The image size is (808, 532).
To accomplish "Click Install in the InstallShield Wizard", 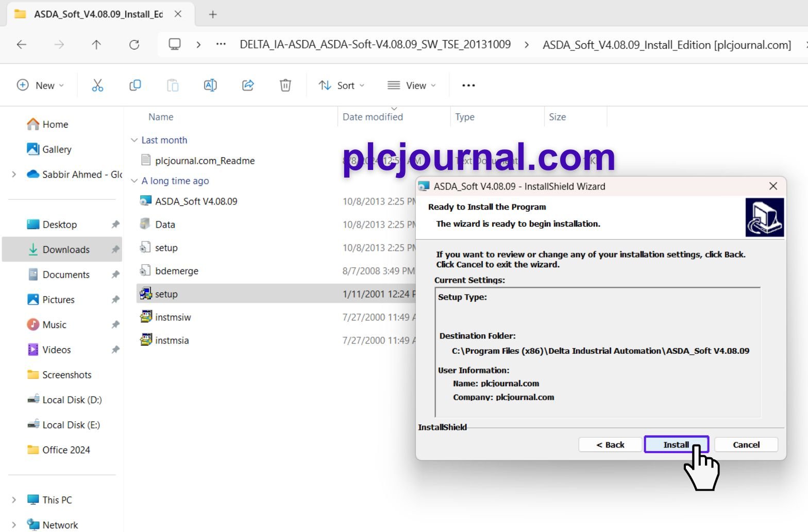I will pos(676,444).
